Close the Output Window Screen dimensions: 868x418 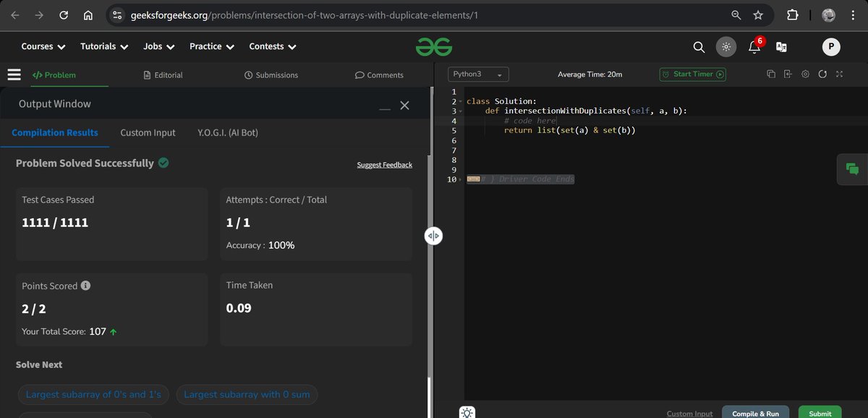tap(404, 105)
